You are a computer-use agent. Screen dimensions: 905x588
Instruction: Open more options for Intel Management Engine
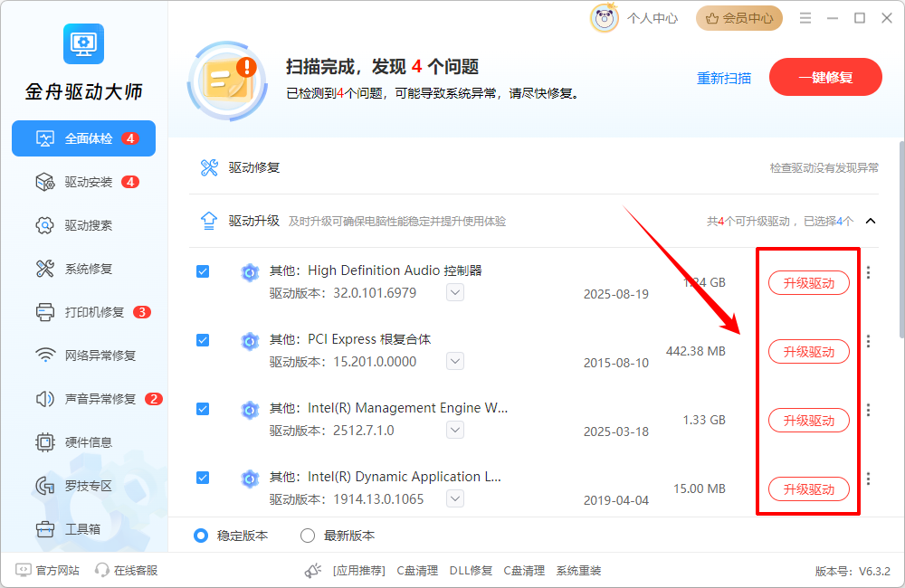click(868, 411)
